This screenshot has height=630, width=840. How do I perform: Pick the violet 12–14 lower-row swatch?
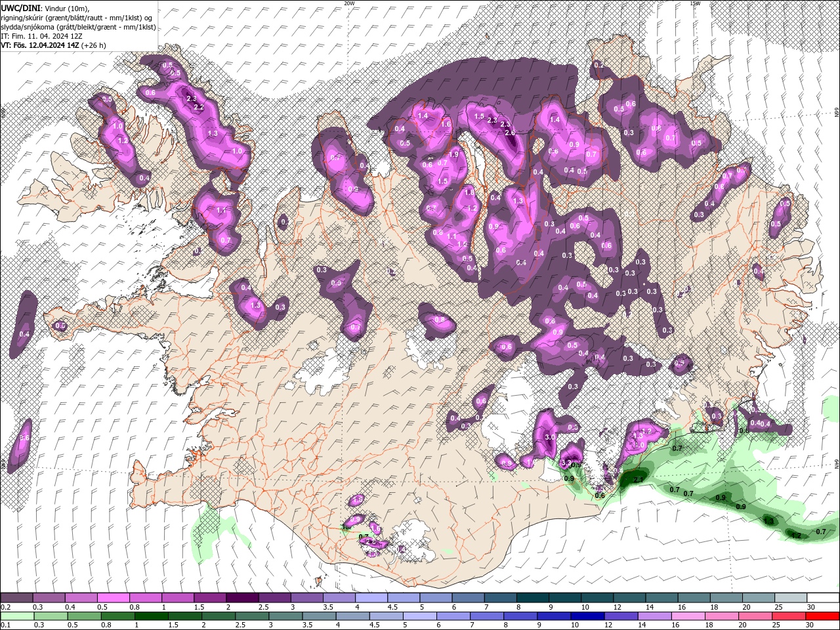621,616
